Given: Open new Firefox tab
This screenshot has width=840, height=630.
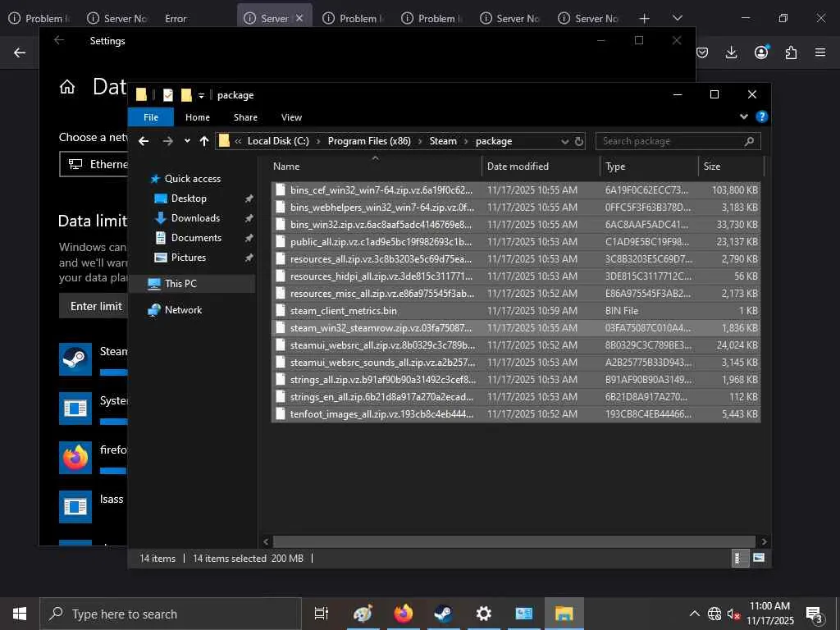Looking at the screenshot, I should [x=645, y=19].
